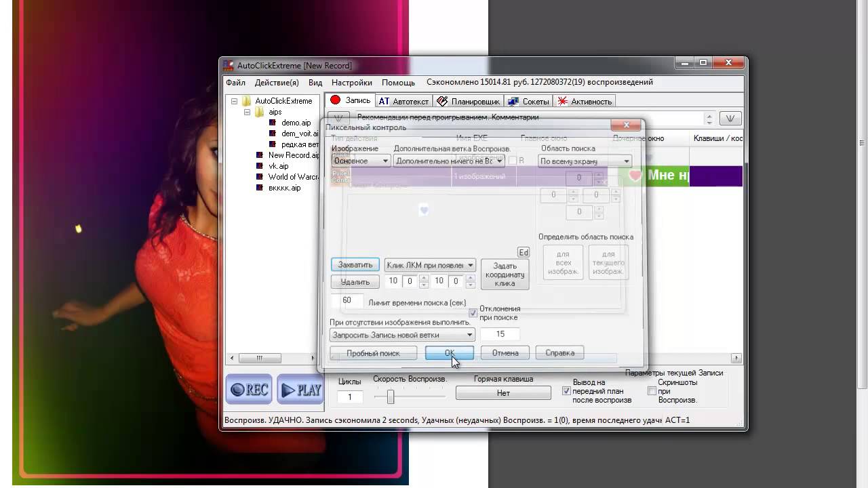Click the Скорость Воспроизв. slider handle

391,396
